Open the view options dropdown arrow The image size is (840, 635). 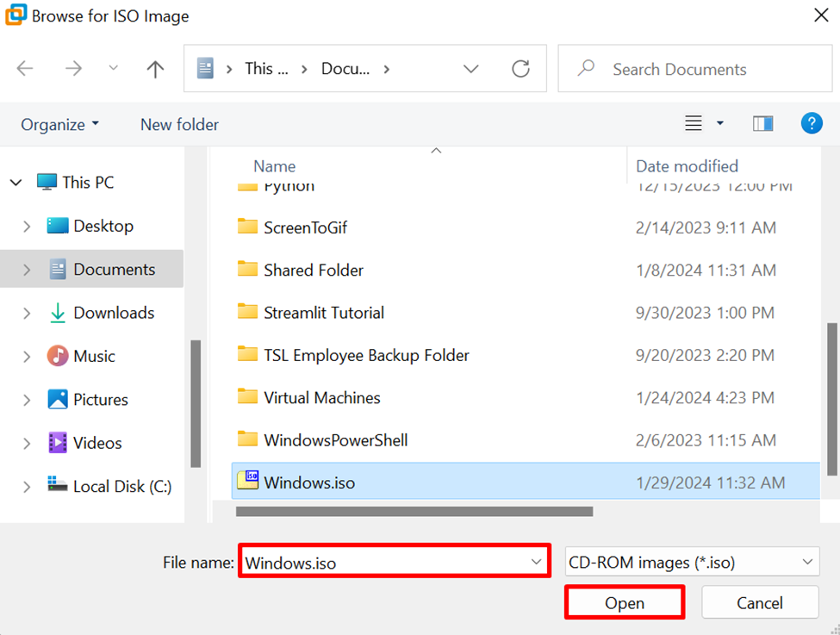(720, 124)
